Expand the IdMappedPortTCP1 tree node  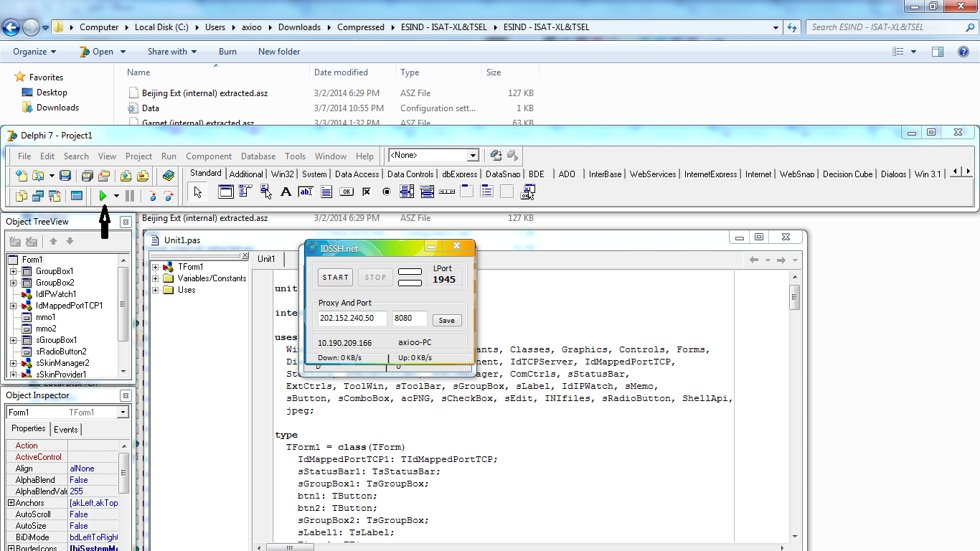tap(14, 306)
